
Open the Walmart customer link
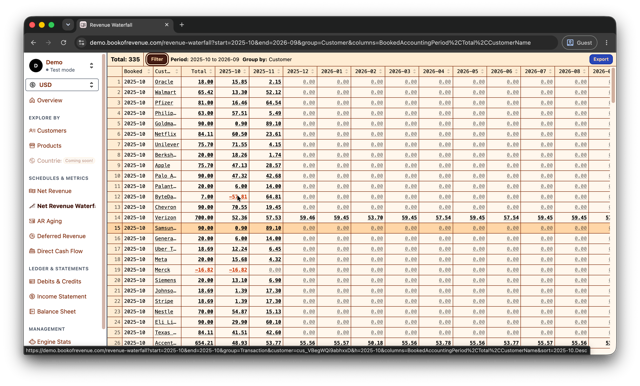click(x=165, y=93)
